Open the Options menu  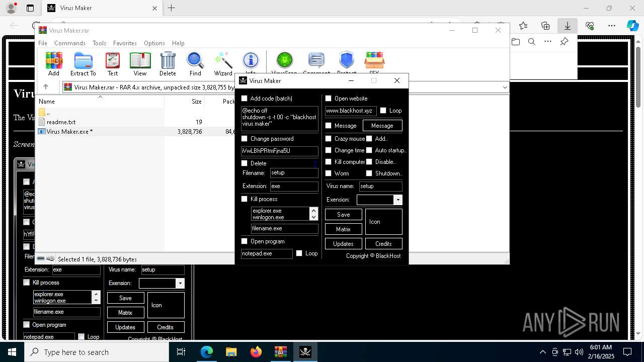(154, 43)
